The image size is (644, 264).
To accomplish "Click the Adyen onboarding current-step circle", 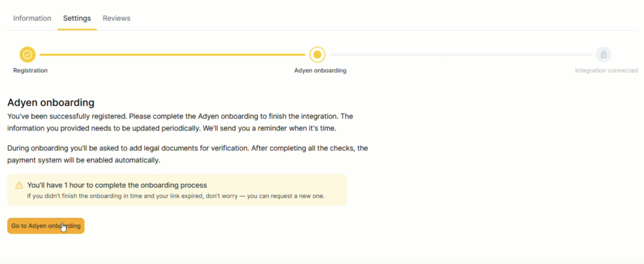I will pyautogui.click(x=318, y=55).
